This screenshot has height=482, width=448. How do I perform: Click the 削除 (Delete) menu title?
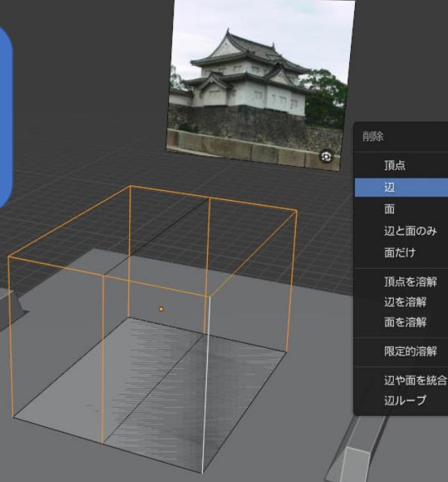[x=373, y=137]
